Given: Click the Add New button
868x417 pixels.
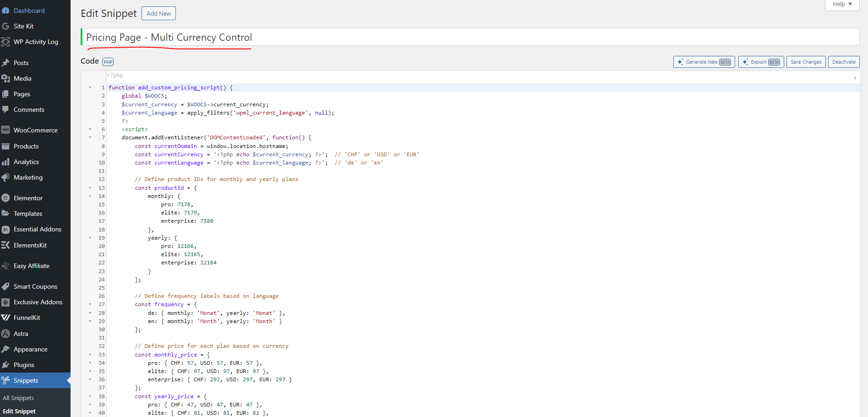Looking at the screenshot, I should 158,13.
